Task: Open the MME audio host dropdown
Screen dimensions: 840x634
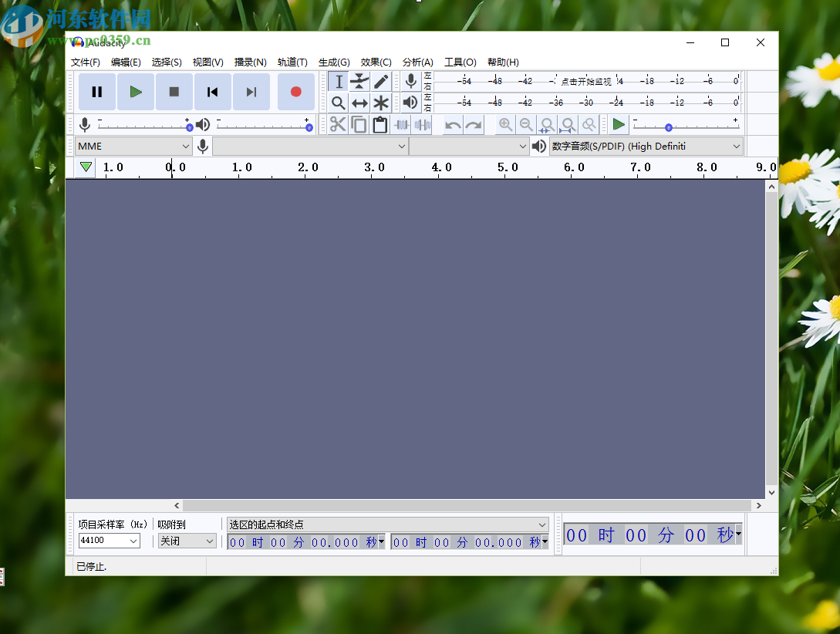Action: (x=134, y=147)
